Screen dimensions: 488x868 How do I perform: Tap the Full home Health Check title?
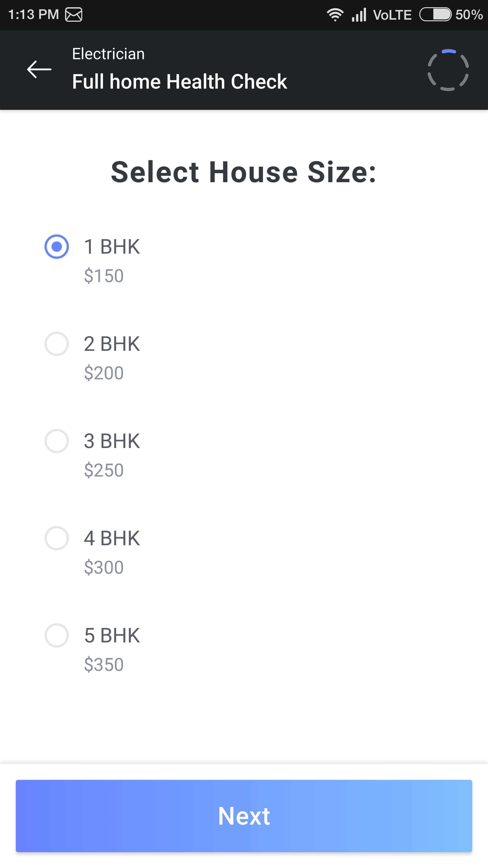point(180,82)
